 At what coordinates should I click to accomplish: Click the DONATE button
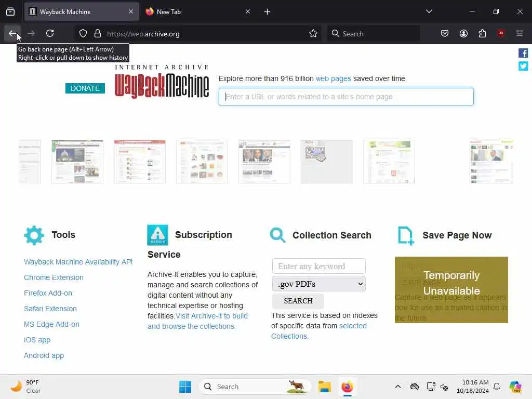(85, 88)
